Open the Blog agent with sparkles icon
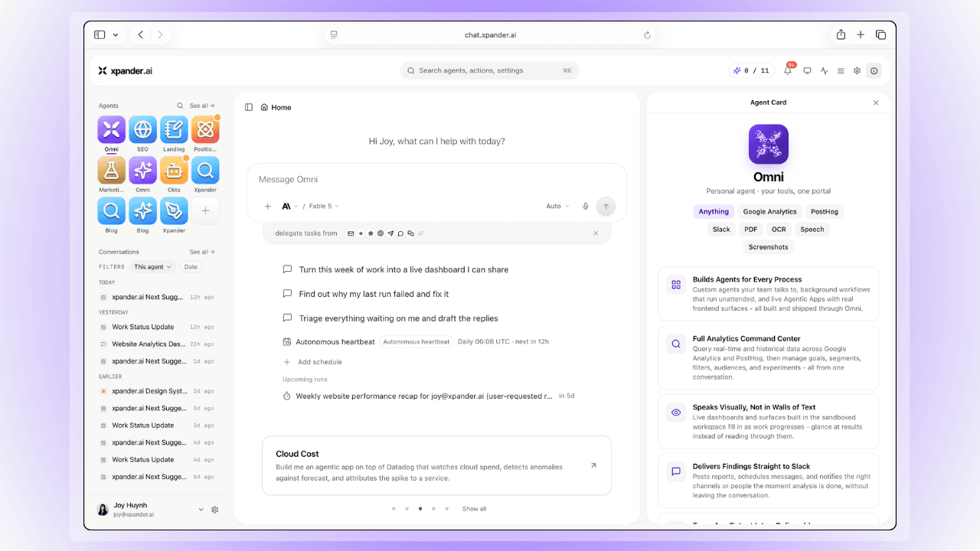The image size is (980, 551). [x=142, y=210]
